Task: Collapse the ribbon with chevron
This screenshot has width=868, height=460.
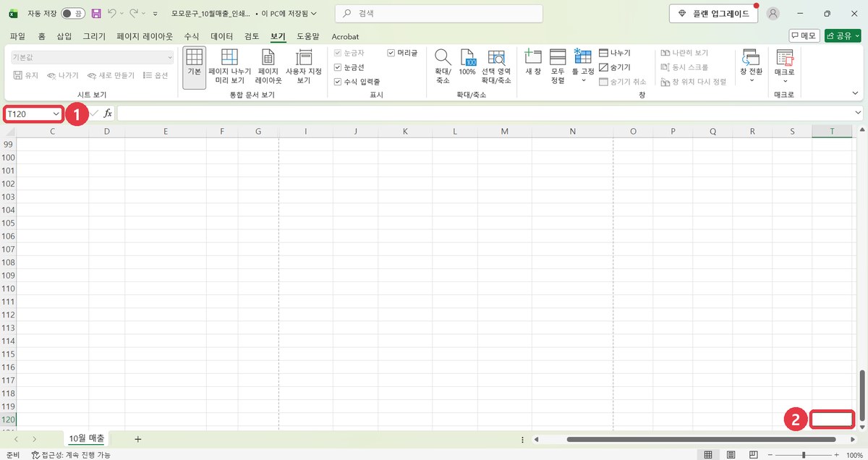Action: tap(856, 94)
